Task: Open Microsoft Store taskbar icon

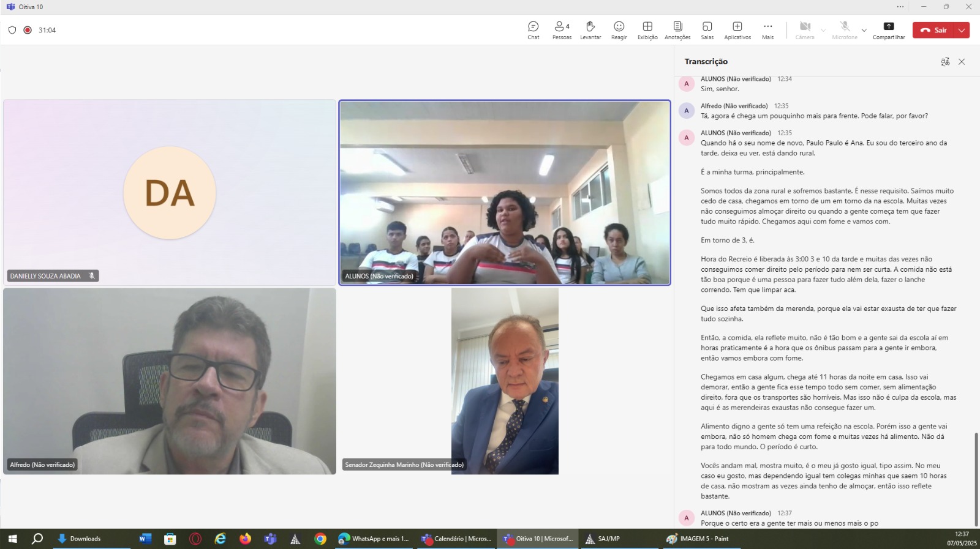Action: 170,539
